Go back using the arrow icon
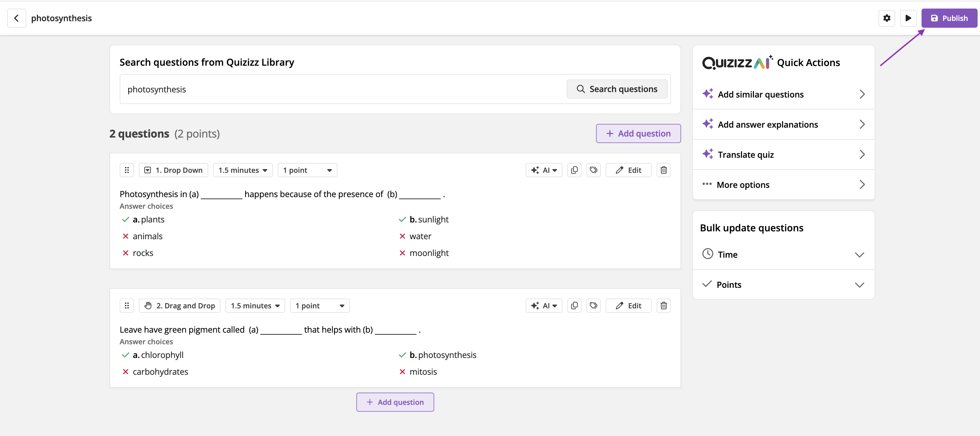Viewport: 980px width, 436px height. pyautogui.click(x=16, y=18)
